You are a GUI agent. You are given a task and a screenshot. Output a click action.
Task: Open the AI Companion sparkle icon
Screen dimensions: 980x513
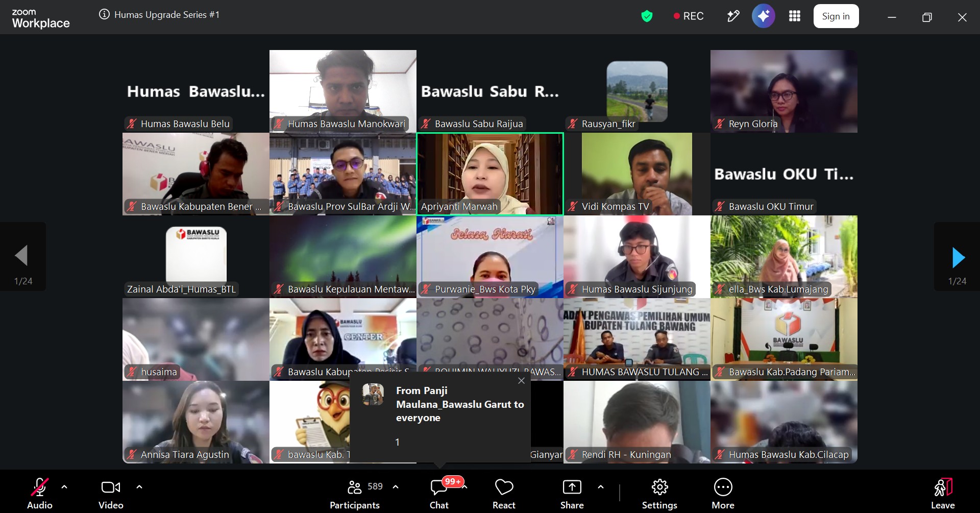(763, 16)
